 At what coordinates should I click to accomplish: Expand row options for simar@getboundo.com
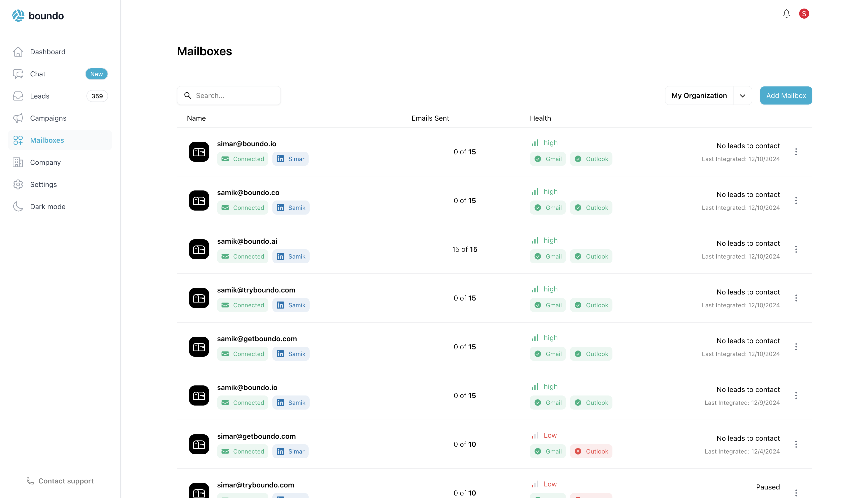[x=796, y=444]
